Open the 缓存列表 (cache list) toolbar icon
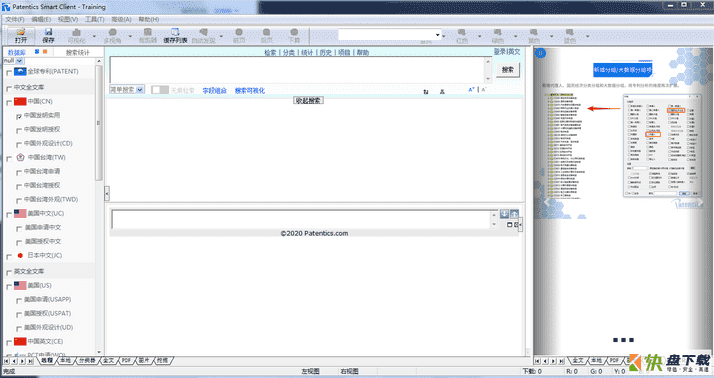The width and height of the screenshot is (714, 378). click(x=175, y=35)
